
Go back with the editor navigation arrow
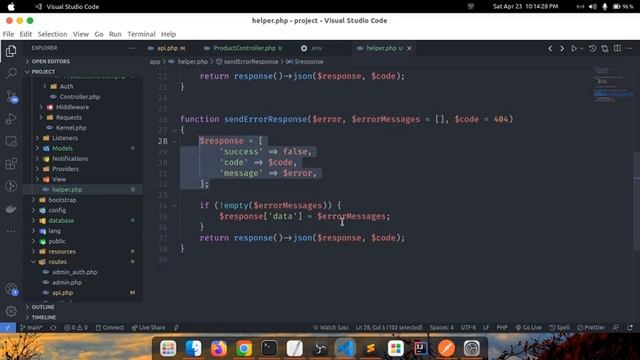550,49
